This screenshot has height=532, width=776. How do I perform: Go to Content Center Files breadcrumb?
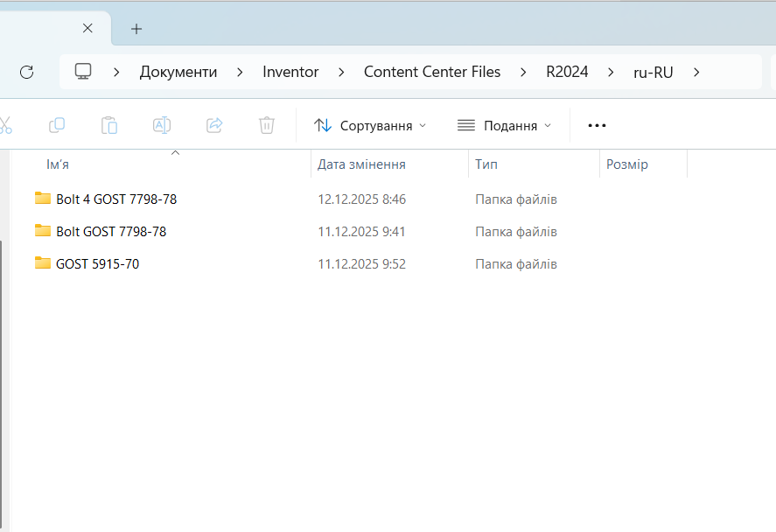point(432,73)
